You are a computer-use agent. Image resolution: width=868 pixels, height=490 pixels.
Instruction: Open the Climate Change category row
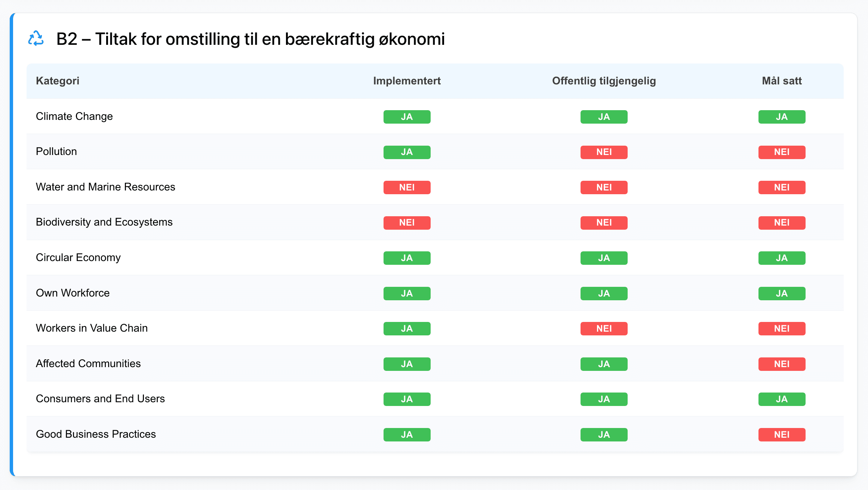point(75,116)
